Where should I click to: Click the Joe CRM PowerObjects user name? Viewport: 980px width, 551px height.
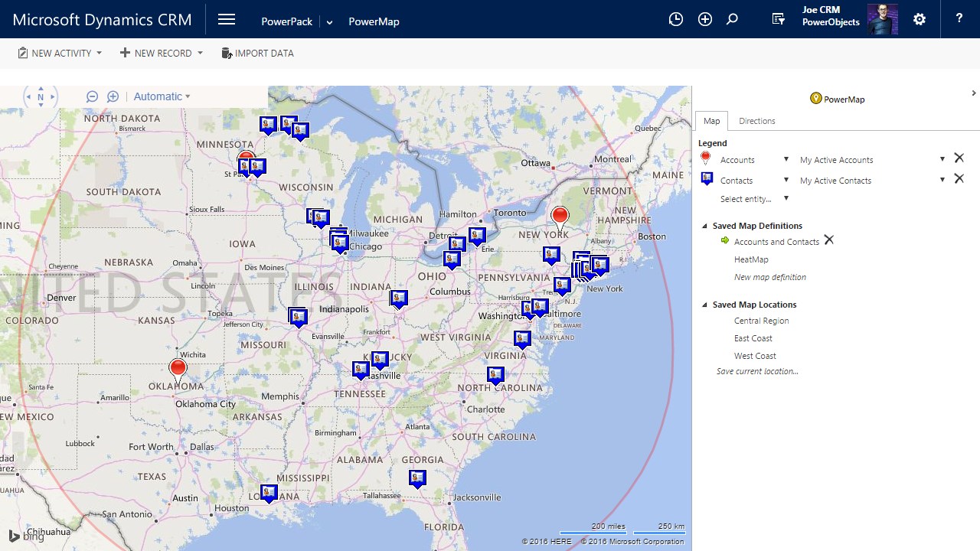coord(831,16)
